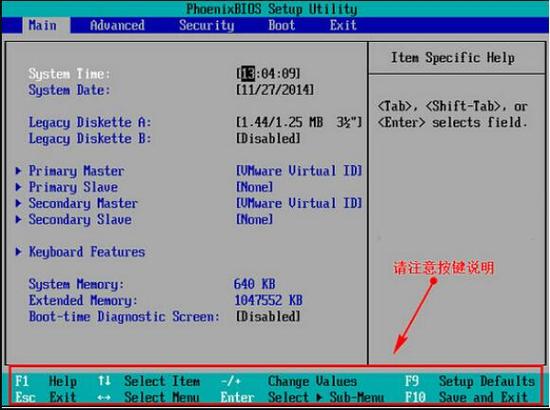This screenshot has height=410, width=550.
Task: Expand the Primary Master arrow
Action: point(18,171)
